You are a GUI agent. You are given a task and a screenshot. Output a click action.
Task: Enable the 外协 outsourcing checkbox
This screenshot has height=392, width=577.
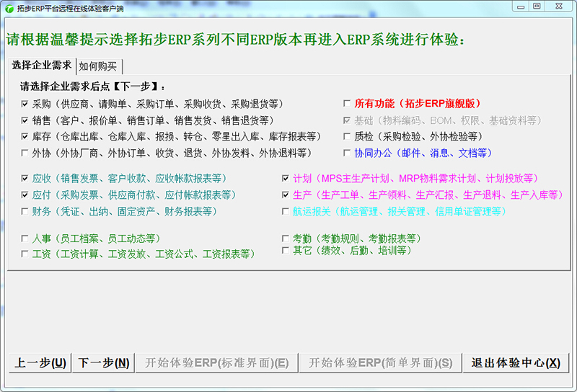(x=25, y=153)
